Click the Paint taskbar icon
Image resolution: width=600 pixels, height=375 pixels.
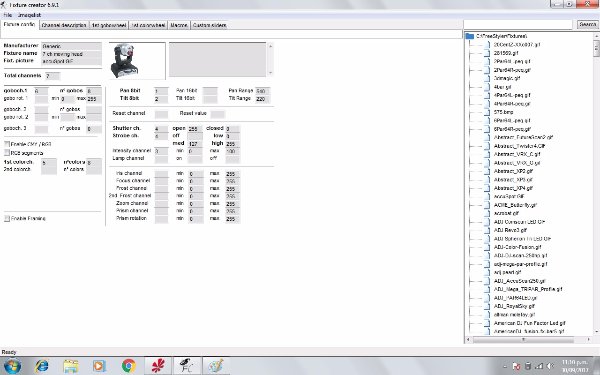click(216, 366)
